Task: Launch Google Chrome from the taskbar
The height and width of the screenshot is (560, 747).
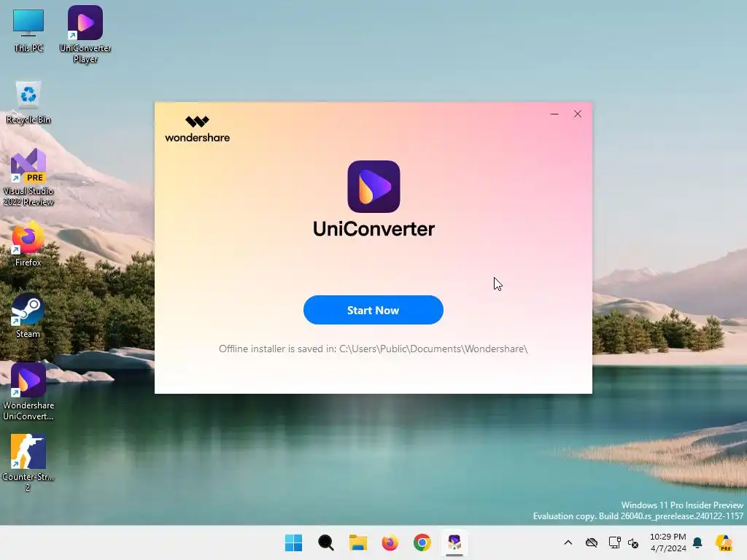Action: (x=422, y=542)
